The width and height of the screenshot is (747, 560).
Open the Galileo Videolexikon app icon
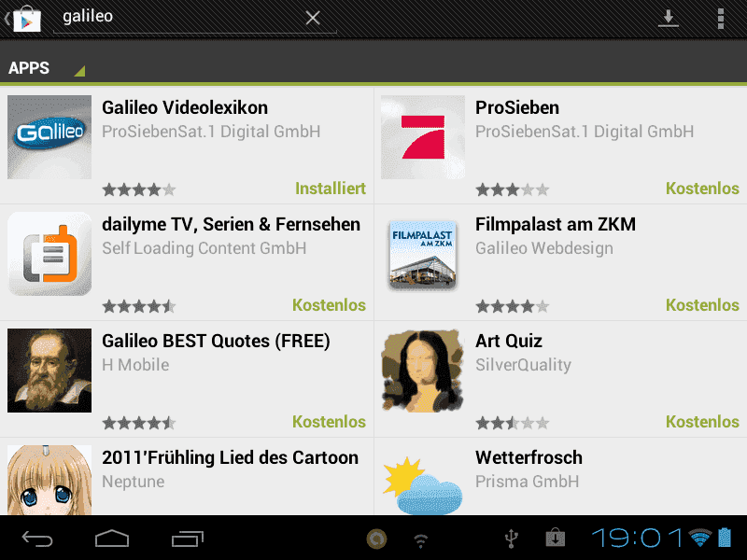[49, 137]
